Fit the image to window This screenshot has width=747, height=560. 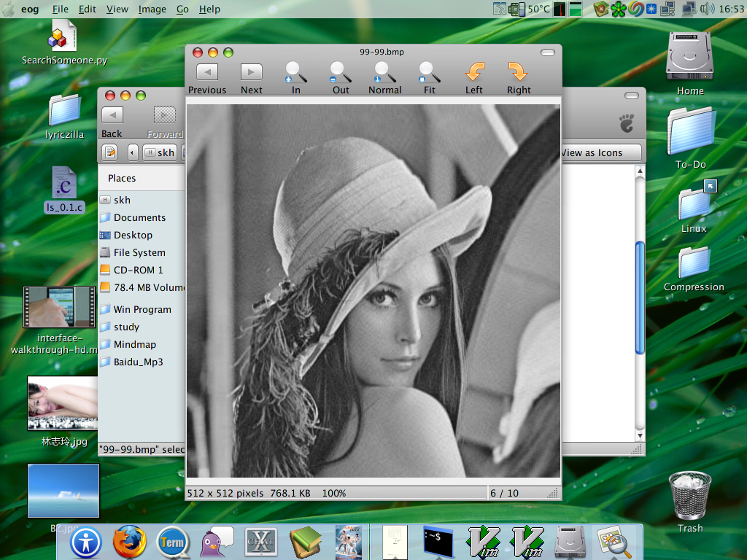429,78
